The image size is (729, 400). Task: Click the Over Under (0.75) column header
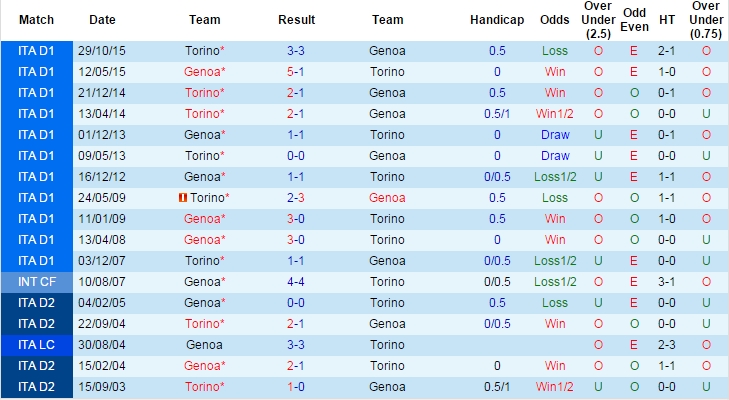click(706, 20)
